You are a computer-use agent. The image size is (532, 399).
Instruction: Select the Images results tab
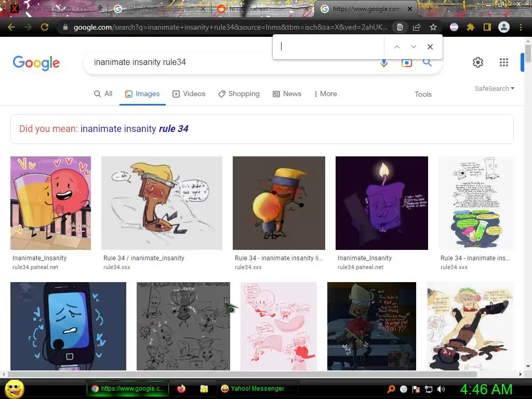point(142,94)
